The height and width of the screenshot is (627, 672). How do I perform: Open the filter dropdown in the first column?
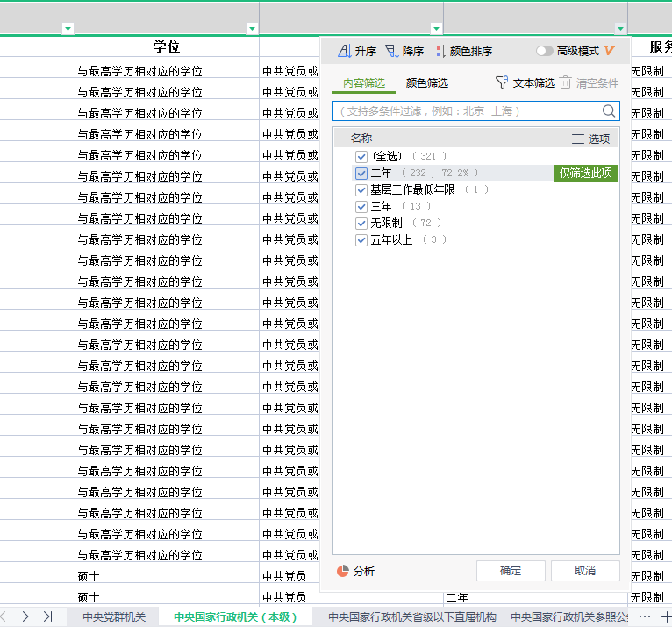pos(68,28)
